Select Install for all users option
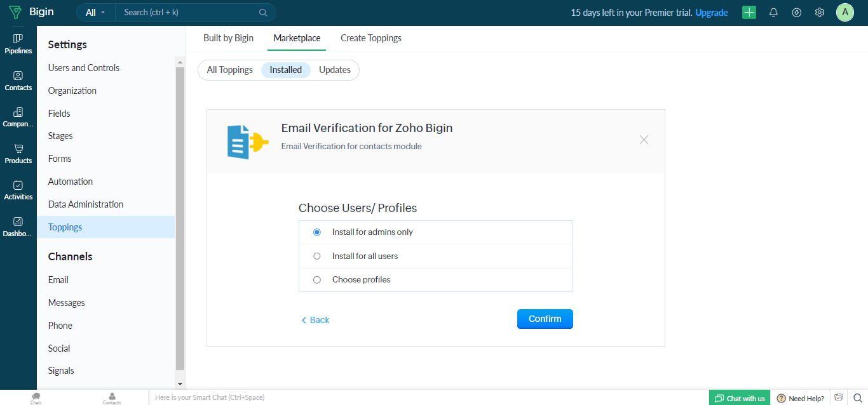 tap(317, 256)
